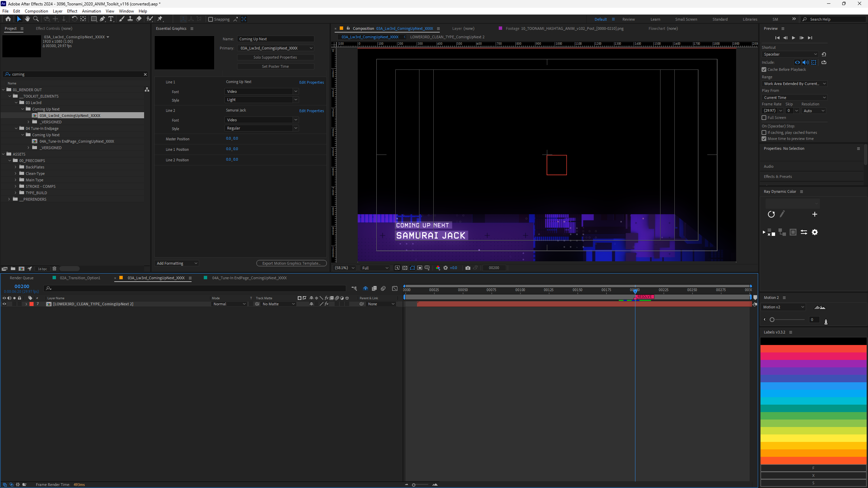The image size is (868, 488).
Task: Select the Rotation tool
Action: [x=74, y=19]
